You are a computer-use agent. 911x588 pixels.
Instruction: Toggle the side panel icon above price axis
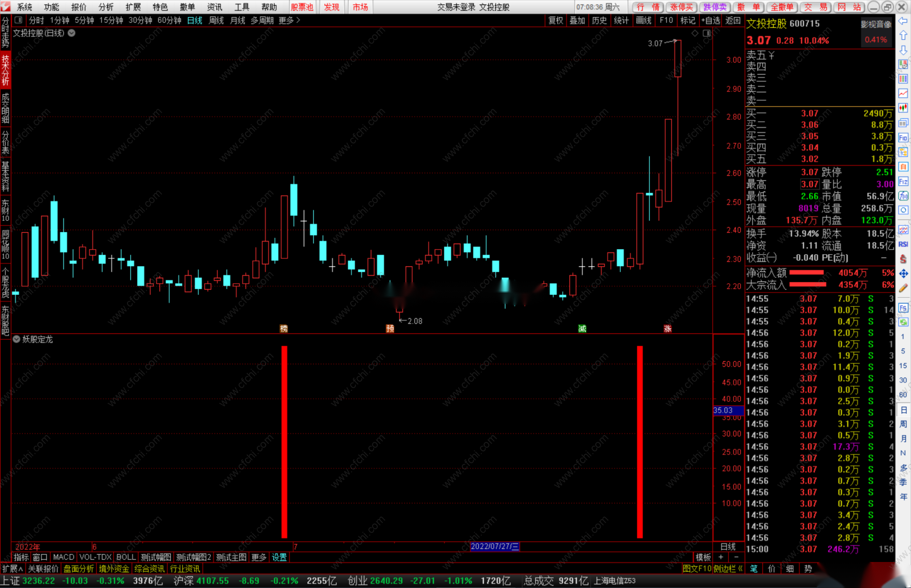[x=706, y=33]
